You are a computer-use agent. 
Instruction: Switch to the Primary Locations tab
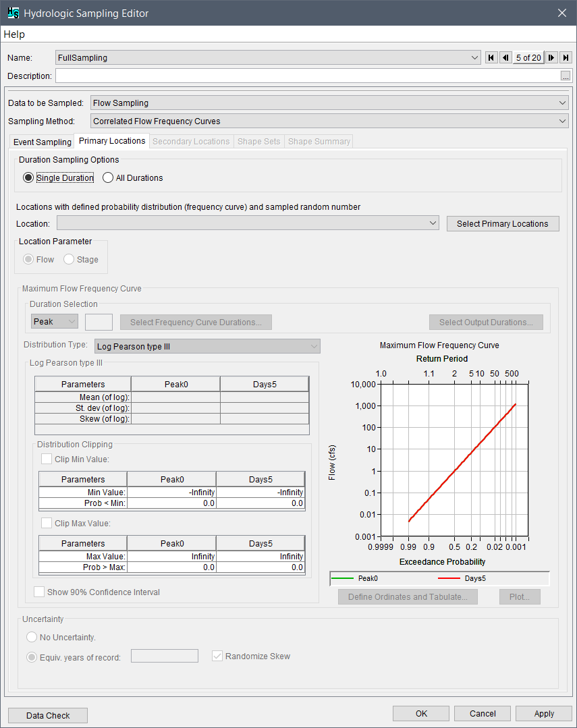(112, 141)
